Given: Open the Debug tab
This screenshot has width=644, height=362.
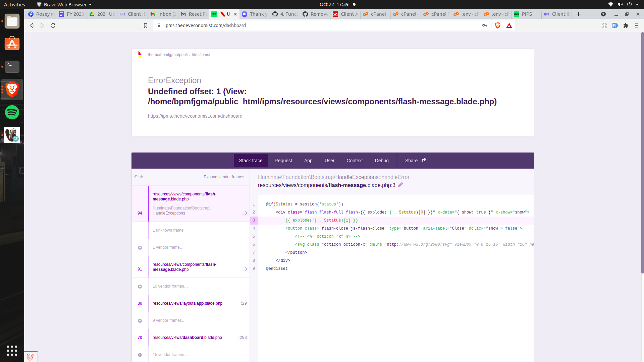Looking at the screenshot, I should pyautogui.click(x=382, y=161).
